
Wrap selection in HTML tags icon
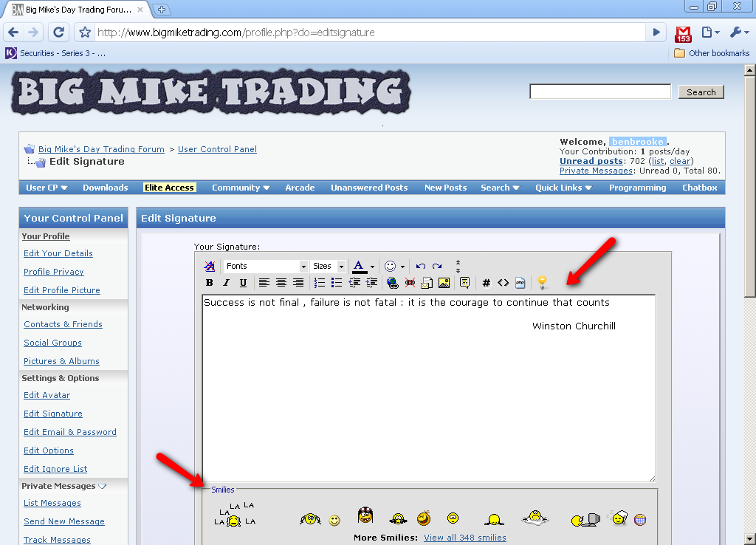pos(503,283)
